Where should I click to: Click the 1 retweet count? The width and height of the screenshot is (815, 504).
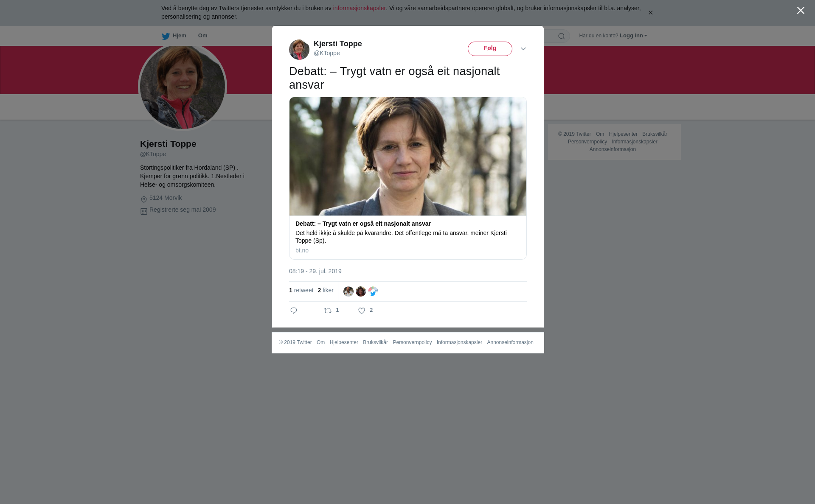[301, 290]
